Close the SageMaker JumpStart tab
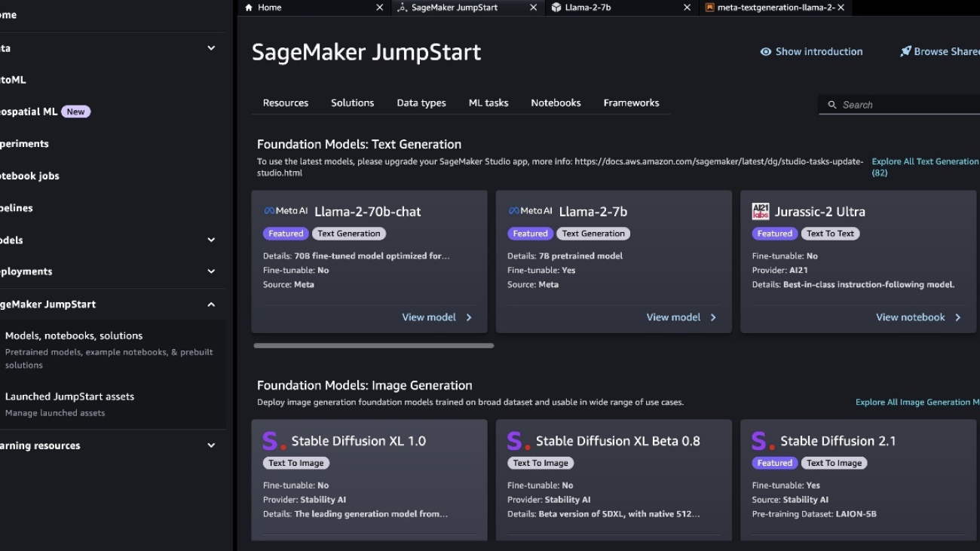This screenshot has height=551, width=980. [x=534, y=8]
